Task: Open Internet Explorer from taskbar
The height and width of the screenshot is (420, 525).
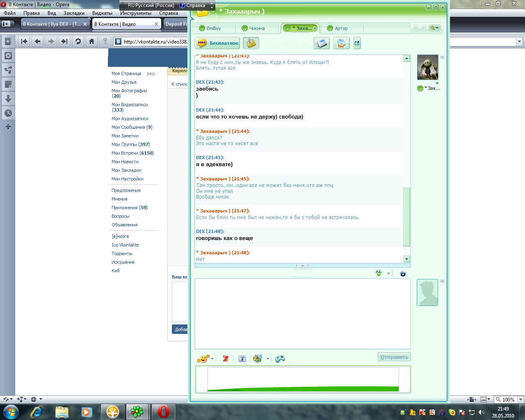Action: [x=37, y=412]
